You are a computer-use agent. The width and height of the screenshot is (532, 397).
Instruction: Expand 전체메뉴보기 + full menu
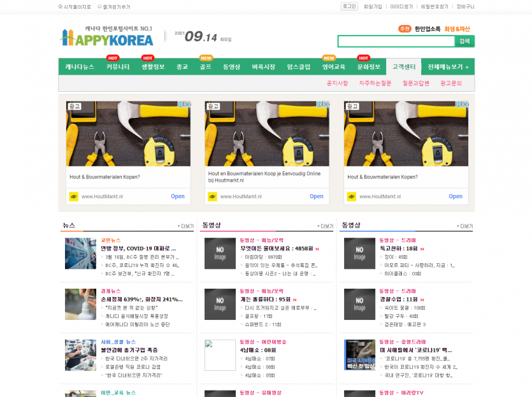(x=449, y=67)
